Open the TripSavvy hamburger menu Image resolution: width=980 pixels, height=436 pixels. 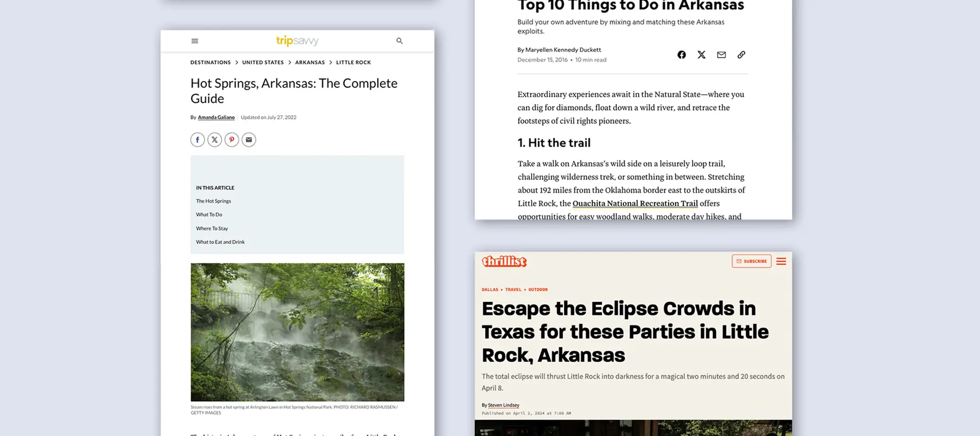point(195,41)
